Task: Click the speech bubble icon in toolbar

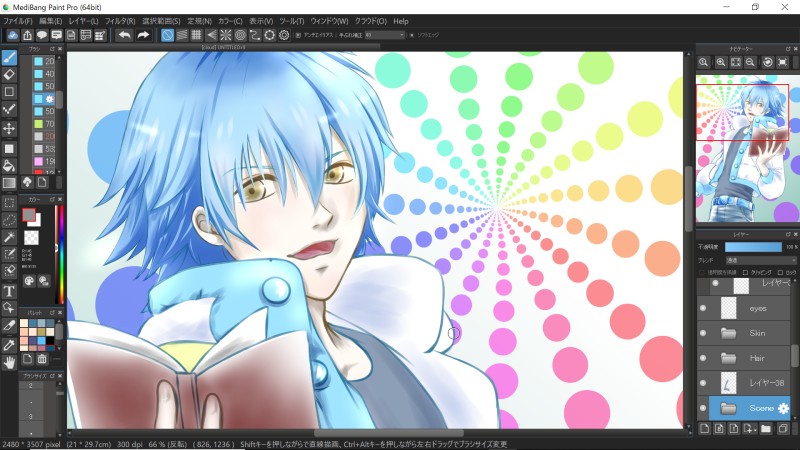Action: [x=42, y=35]
